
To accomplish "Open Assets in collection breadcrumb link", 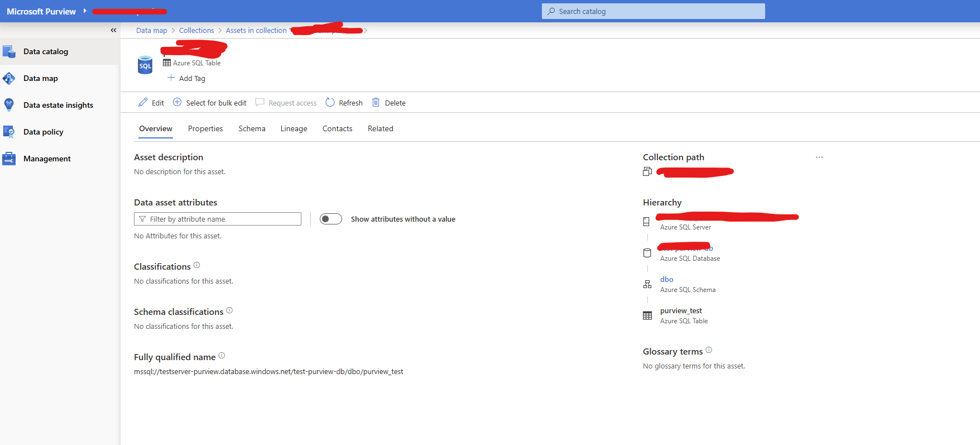I will point(256,30).
